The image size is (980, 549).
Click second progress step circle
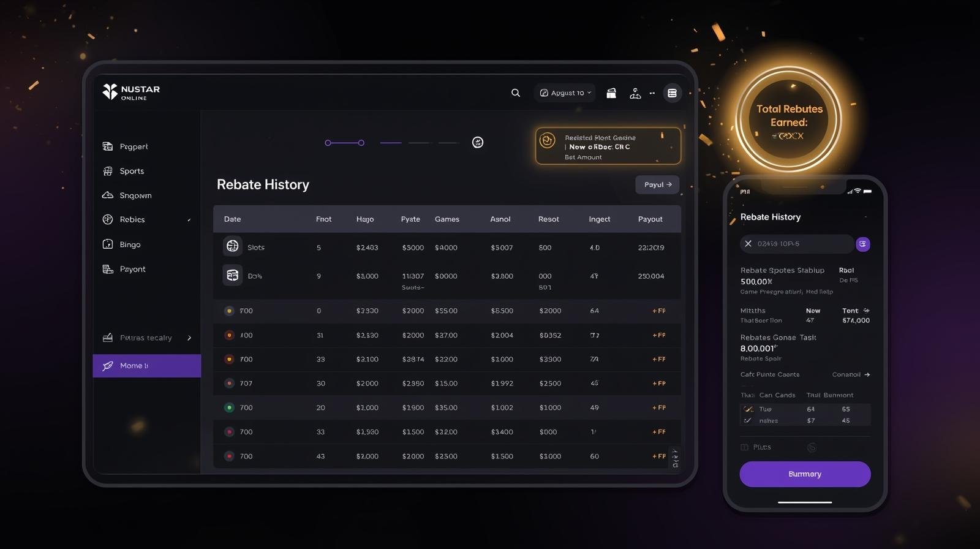(361, 143)
